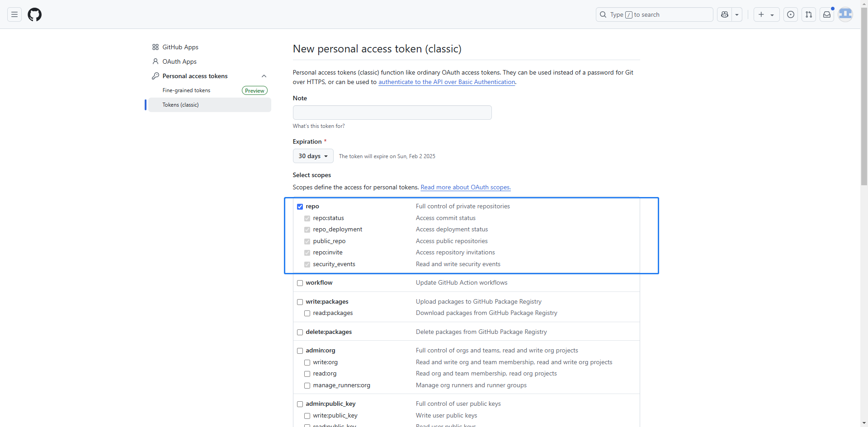Open the notifications inbox icon

(827, 14)
